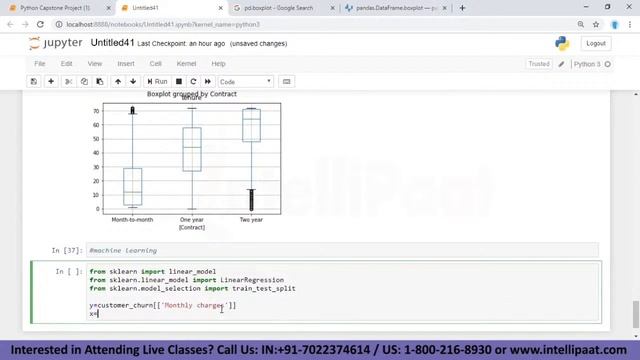The image size is (640, 360).
Task: Reload the current page
Action: (x=40, y=24)
